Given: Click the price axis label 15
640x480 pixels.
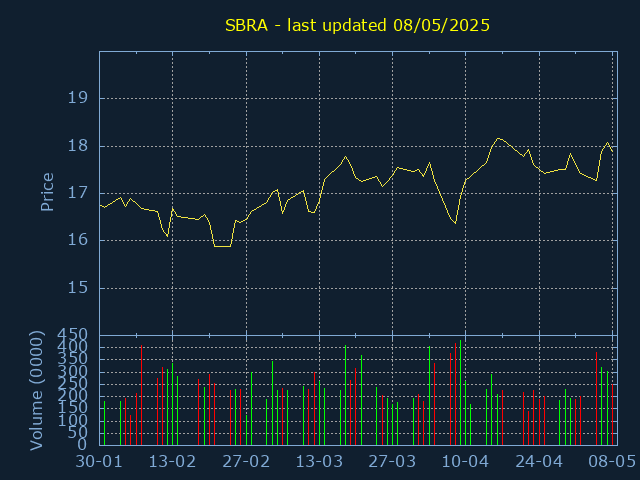Looking at the screenshot, I should (78, 288).
